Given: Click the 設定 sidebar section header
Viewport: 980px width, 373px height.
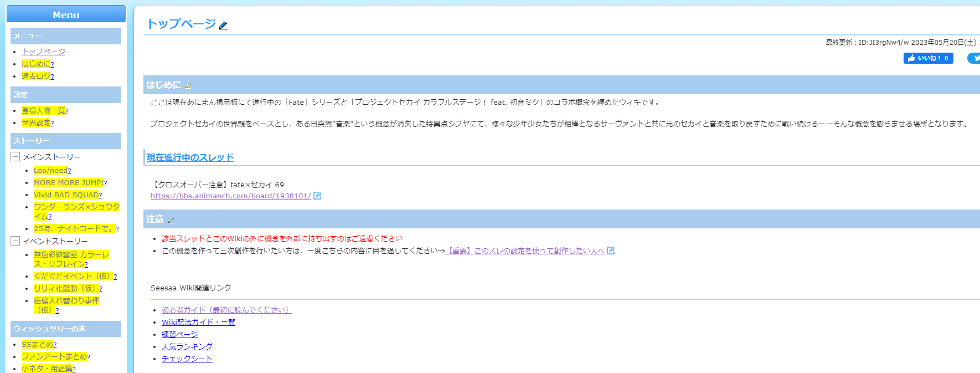Looking at the screenshot, I should 66,95.
